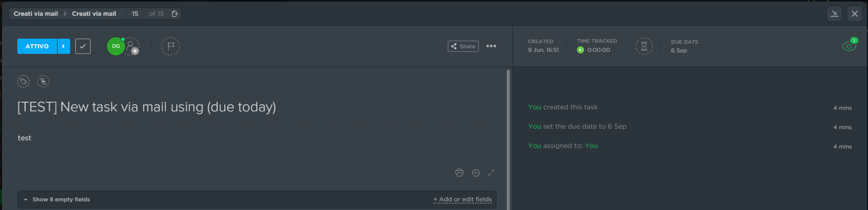
Task: Click the priority flag icon
Action: pos(170,46)
